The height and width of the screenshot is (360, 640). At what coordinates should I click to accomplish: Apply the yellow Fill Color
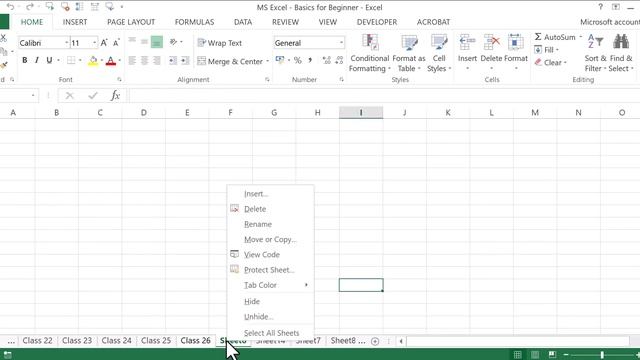coord(93,61)
